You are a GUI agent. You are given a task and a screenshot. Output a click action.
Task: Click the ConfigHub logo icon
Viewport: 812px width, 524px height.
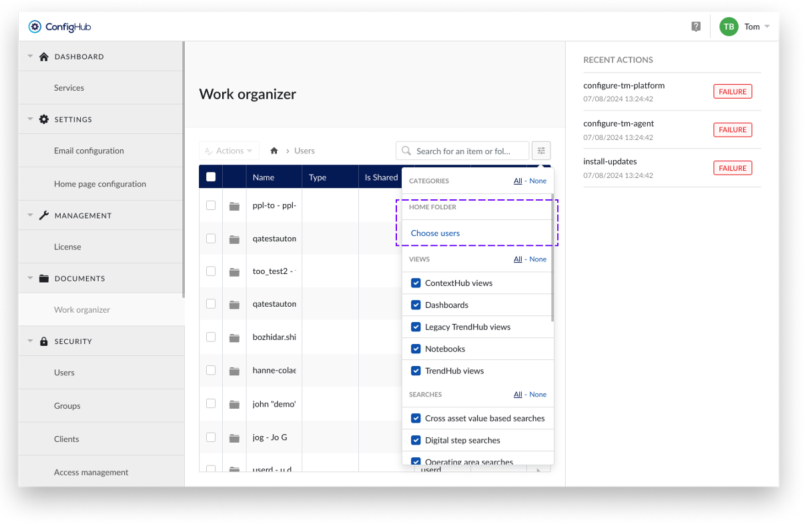[35, 27]
